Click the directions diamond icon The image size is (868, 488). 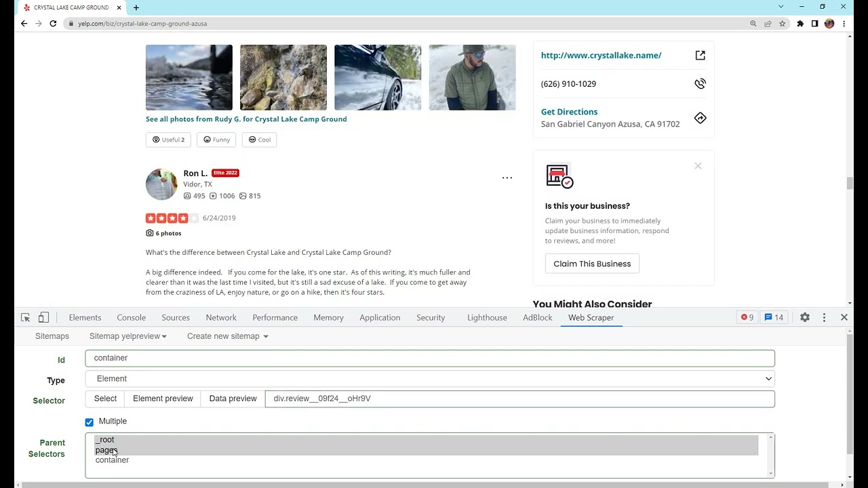(x=701, y=118)
